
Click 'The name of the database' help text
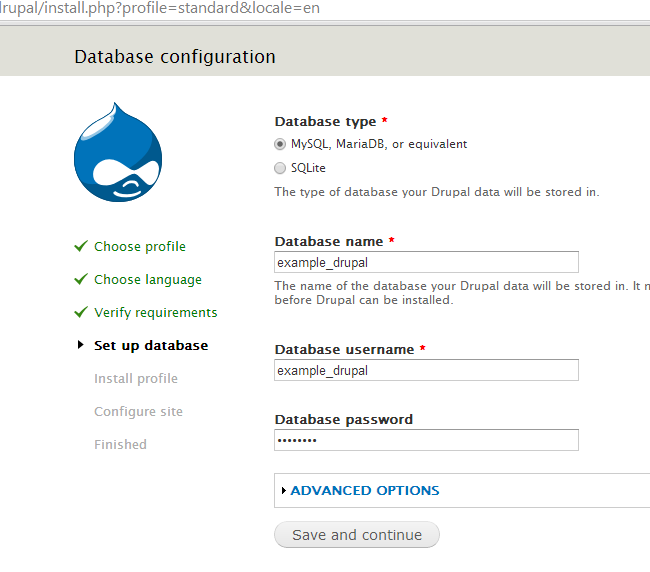tap(462, 293)
